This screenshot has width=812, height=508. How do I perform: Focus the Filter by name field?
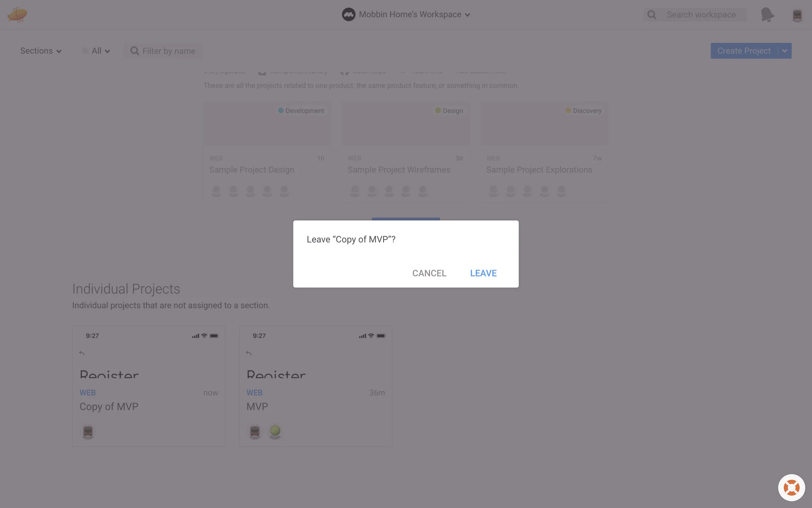pos(169,51)
